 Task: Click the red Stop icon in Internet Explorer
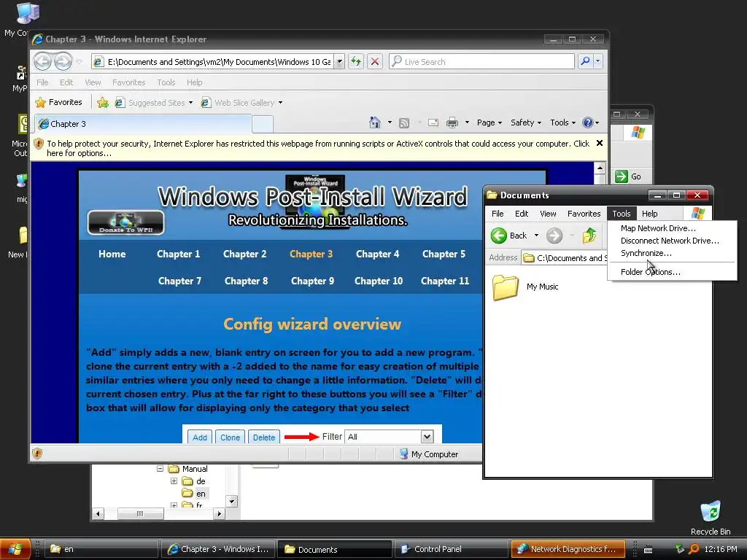click(375, 61)
